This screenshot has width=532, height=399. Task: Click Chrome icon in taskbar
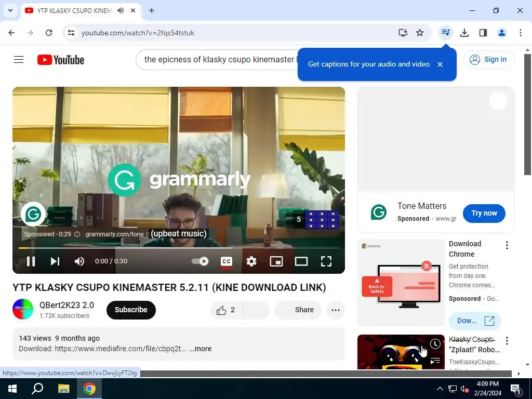click(89, 389)
